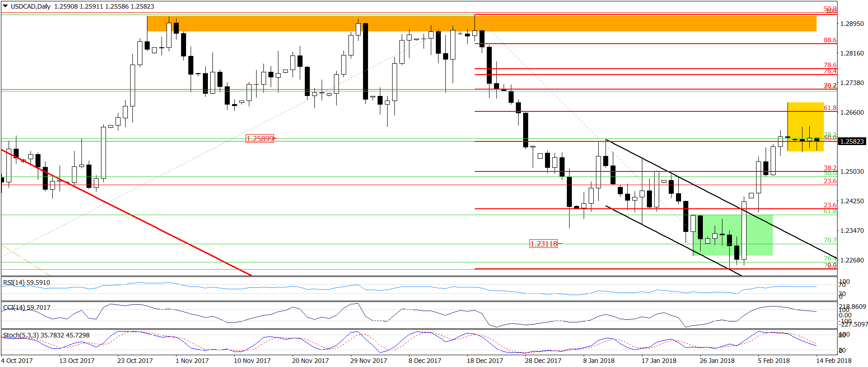Click the CCI(14) 59.7017 indicator label
The height and width of the screenshot is (367, 868).
[26, 307]
